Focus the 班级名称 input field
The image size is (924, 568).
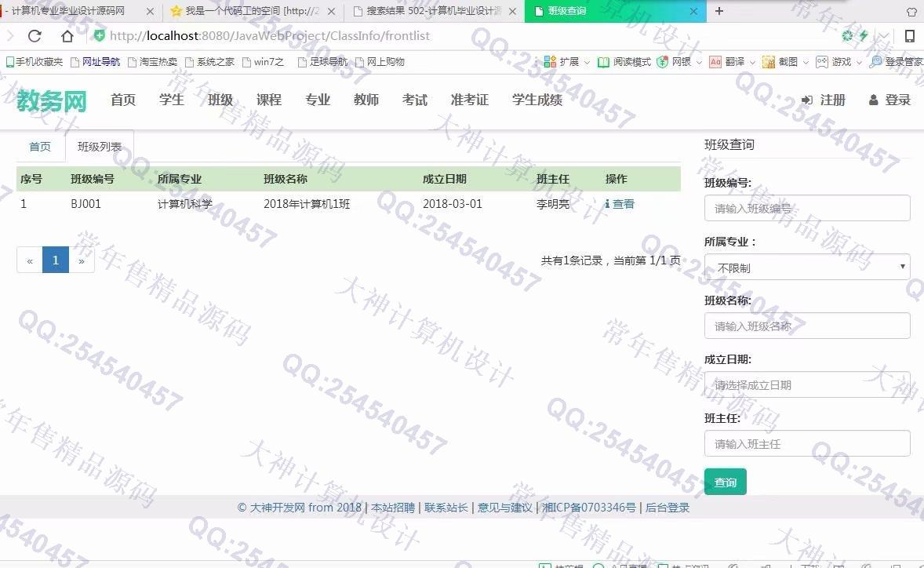807,326
